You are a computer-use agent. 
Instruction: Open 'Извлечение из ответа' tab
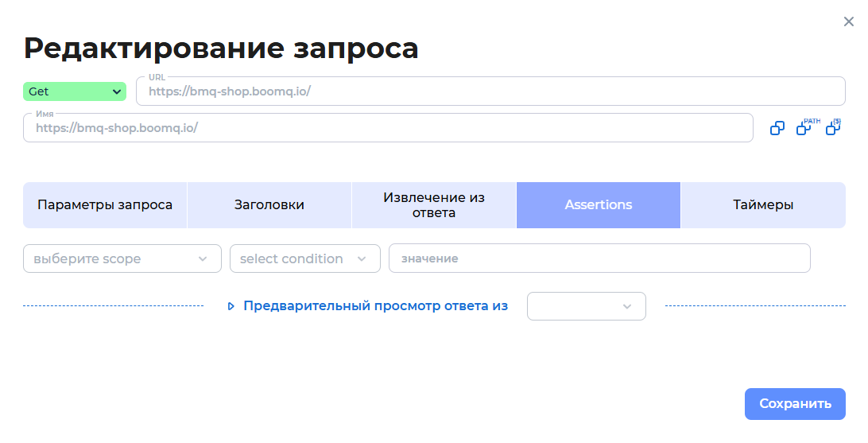[x=434, y=205]
